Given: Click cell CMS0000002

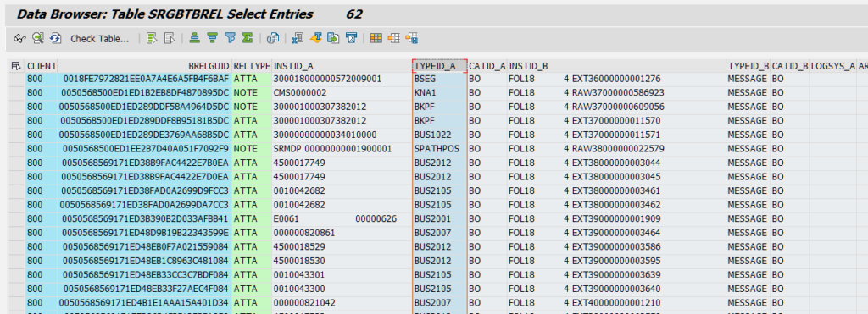Looking at the screenshot, I should [342, 93].
